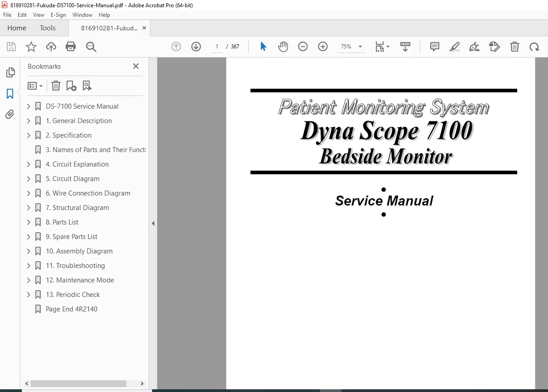548x392 pixels.
Task: Open Page Thumbnails side panel
Action: click(10, 72)
